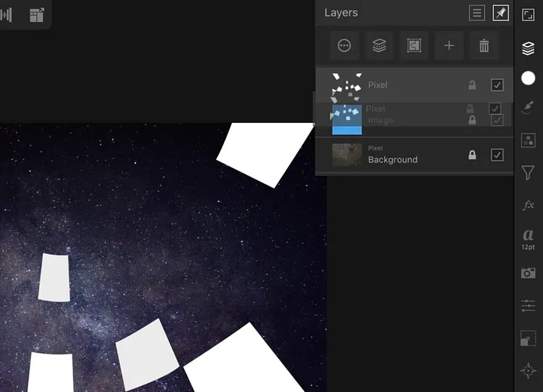This screenshot has height=392, width=543.
Task: Toggle full-screen expand icon at top right
Action: [528, 15]
